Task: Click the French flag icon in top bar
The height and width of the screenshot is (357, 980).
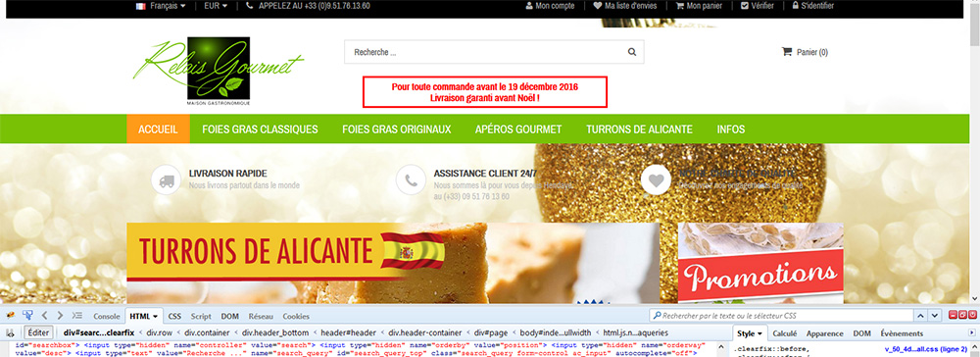Action: pos(140,6)
